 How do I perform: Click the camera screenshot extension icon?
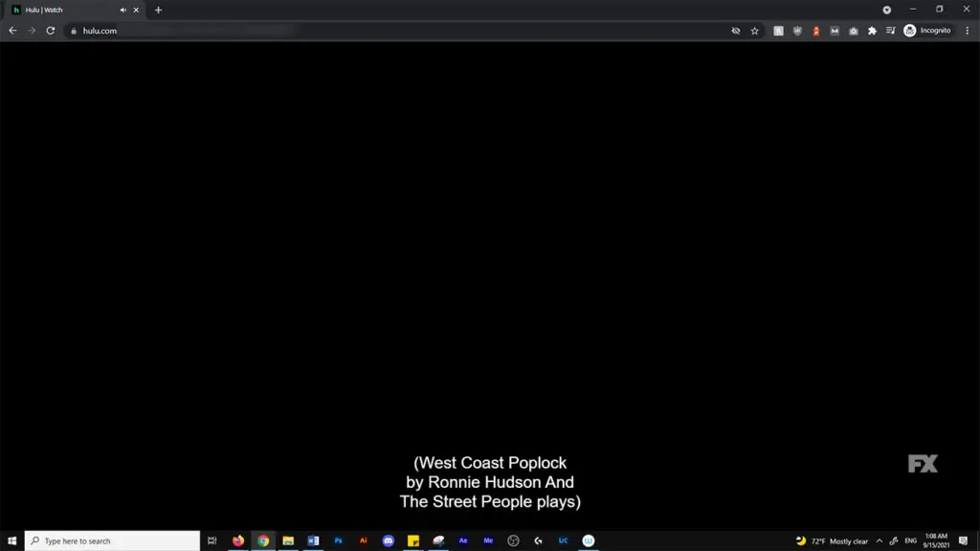click(853, 31)
